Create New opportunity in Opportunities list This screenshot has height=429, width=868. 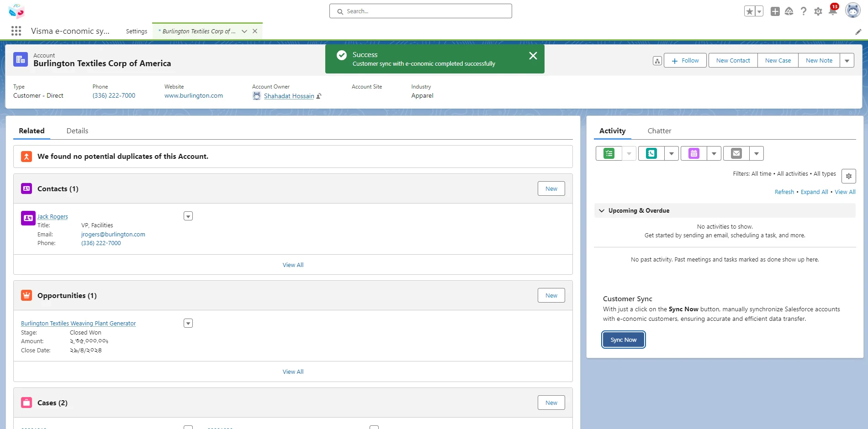(x=551, y=295)
